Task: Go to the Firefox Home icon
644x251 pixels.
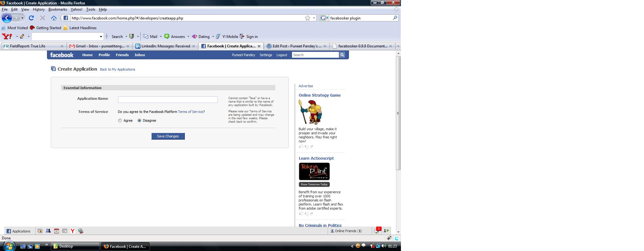Action: click(54, 18)
